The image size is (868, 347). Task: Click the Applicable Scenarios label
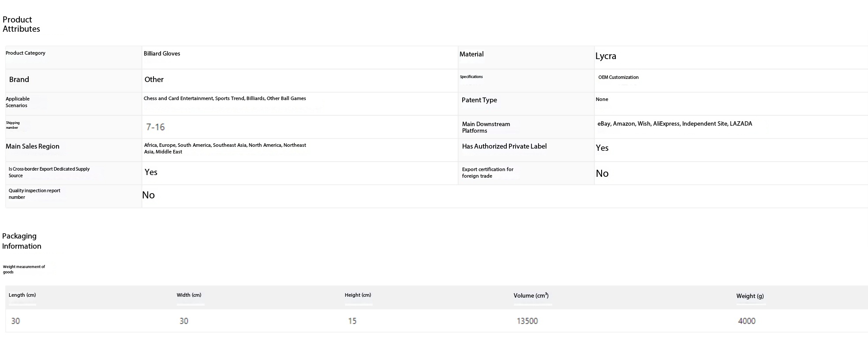(x=18, y=102)
